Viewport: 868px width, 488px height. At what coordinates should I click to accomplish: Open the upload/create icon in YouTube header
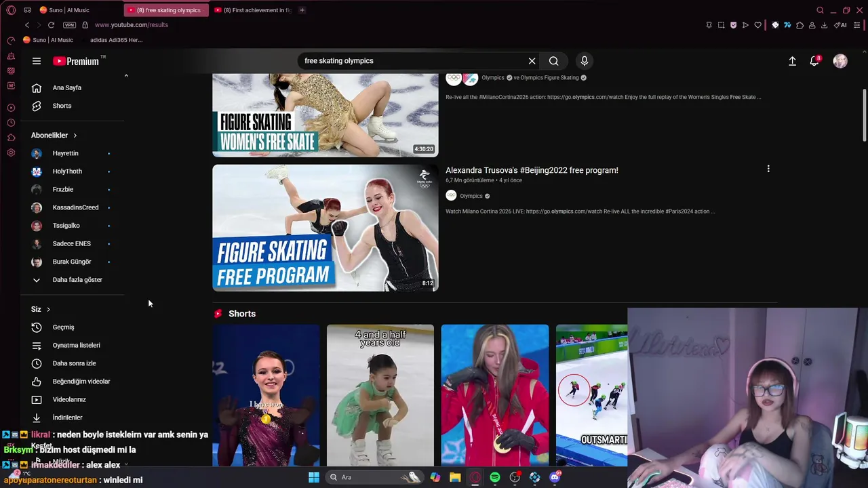792,61
